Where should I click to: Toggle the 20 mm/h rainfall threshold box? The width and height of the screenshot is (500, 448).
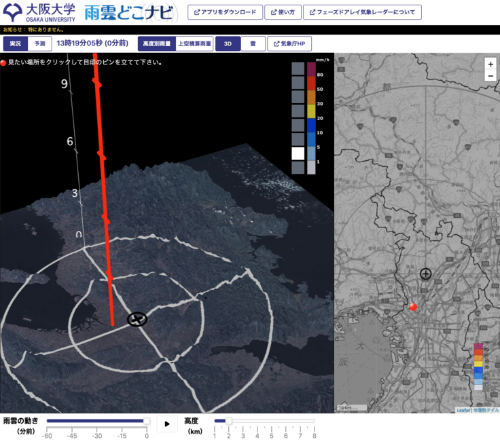point(298,111)
